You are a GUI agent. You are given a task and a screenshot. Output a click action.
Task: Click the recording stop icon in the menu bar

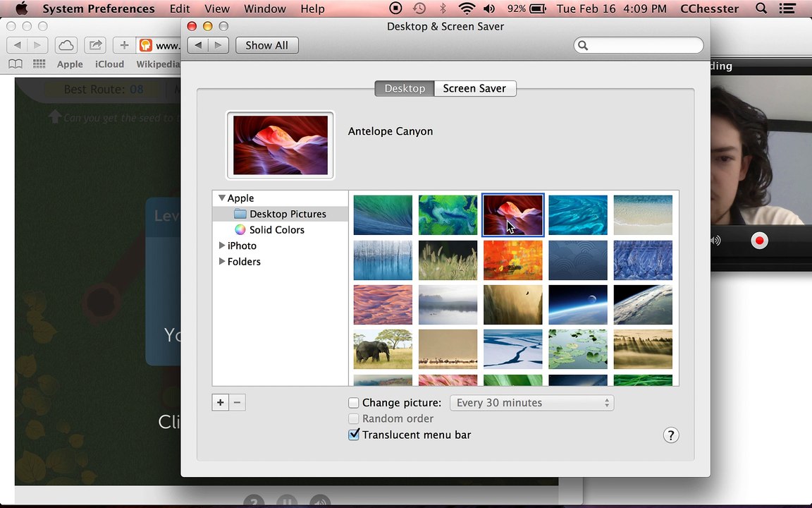(395, 8)
